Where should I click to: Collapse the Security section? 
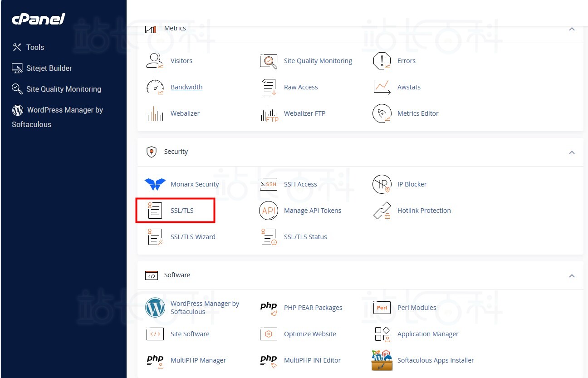tap(572, 152)
